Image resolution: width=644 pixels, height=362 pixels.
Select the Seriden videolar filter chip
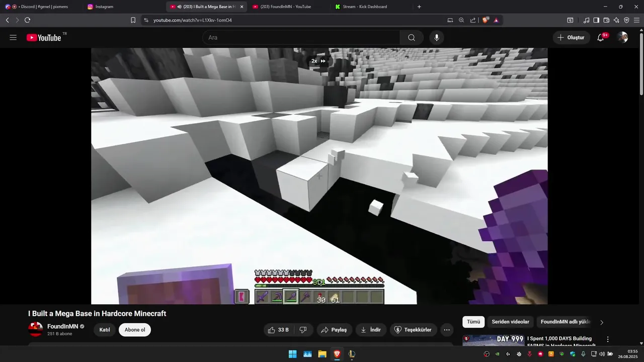tap(510, 322)
